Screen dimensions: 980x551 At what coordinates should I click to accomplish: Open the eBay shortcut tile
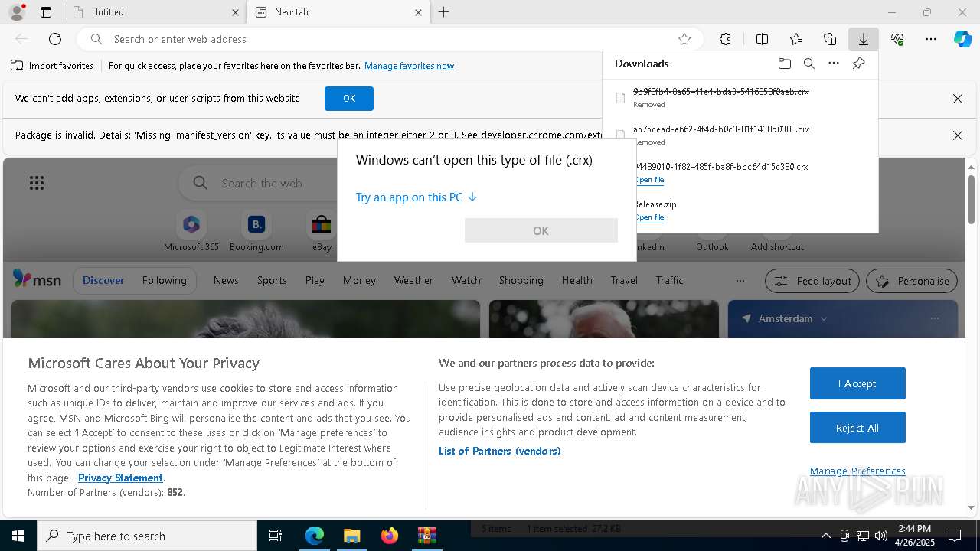click(322, 232)
